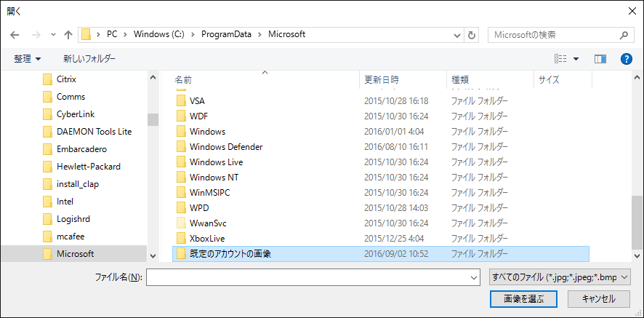
Task: Expand the view options dropdown arrow
Action: (576, 59)
